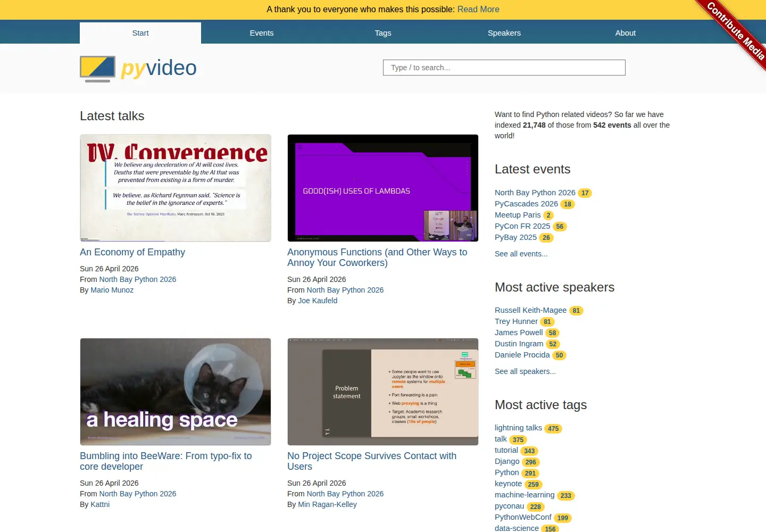Open the tutorial tag

point(506,450)
